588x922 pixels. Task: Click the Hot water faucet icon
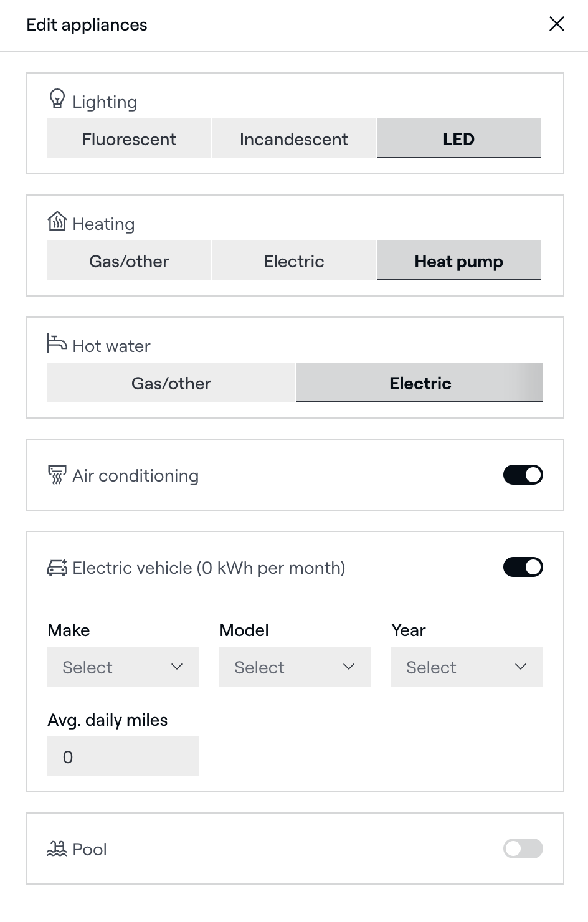click(57, 343)
